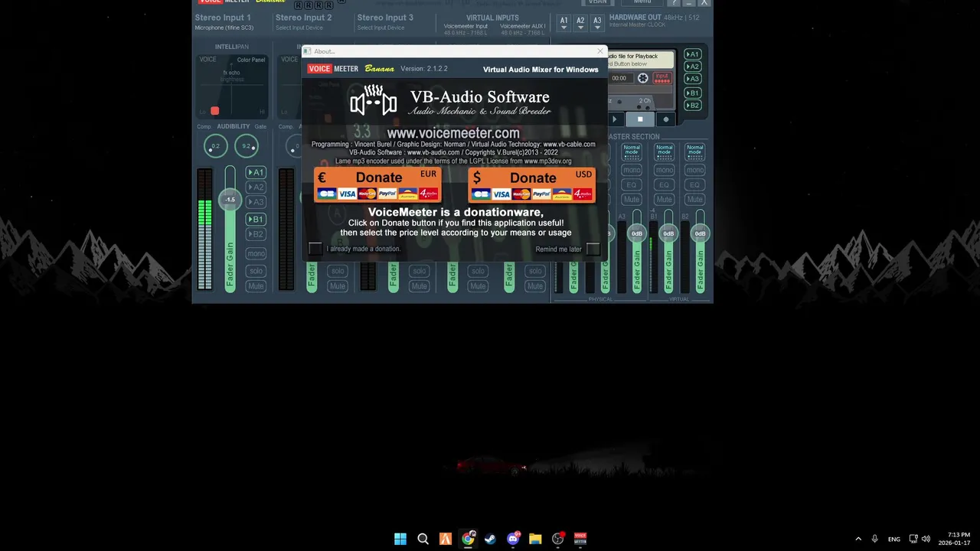Click the cassette recorder Play button
980x551 pixels.
tap(616, 119)
